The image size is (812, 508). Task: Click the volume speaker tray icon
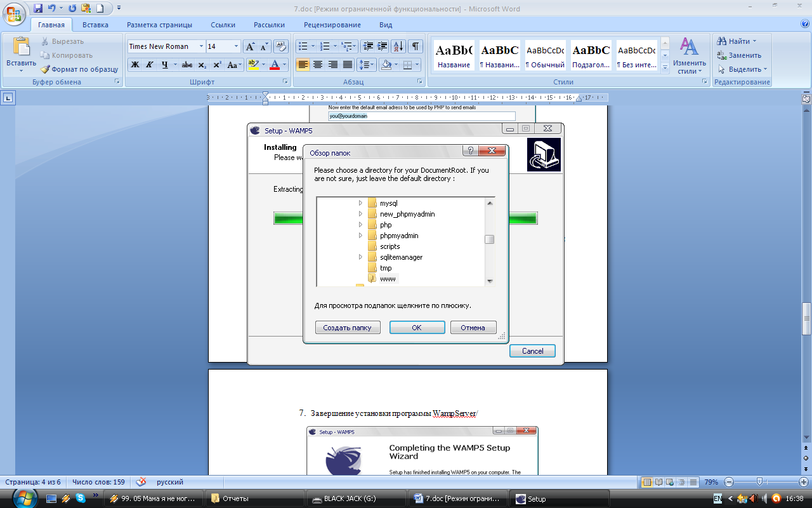click(763, 498)
